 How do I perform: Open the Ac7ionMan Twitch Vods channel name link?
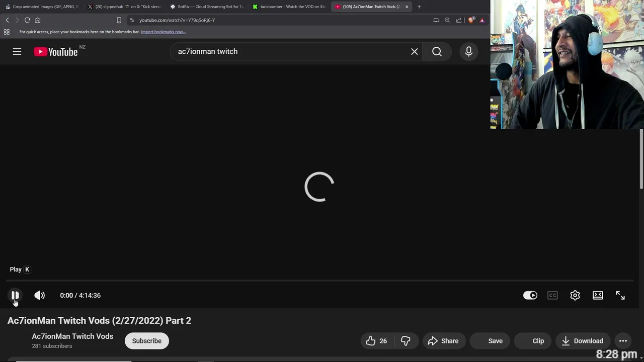pyautogui.click(x=72, y=336)
